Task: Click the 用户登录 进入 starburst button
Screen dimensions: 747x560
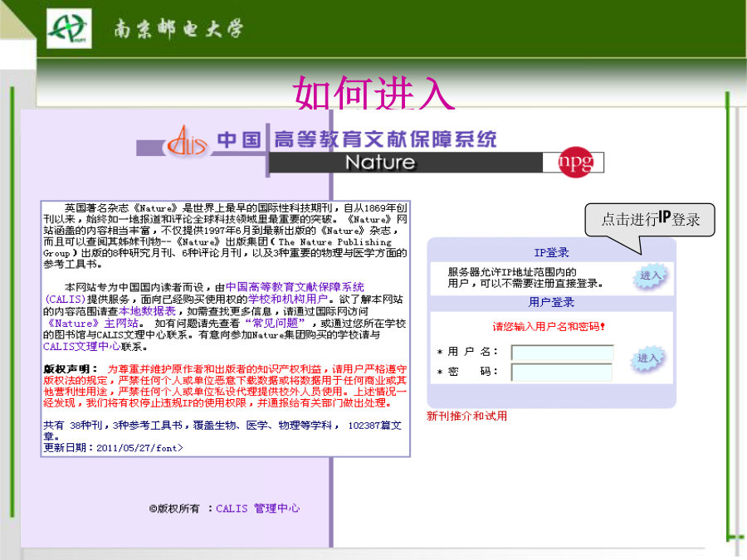Action: pyautogui.click(x=649, y=358)
